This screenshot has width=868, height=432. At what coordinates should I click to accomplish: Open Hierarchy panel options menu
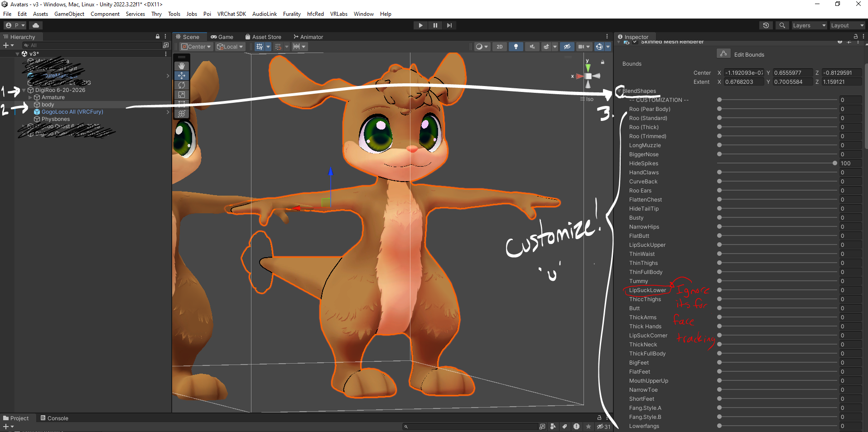[x=165, y=37]
